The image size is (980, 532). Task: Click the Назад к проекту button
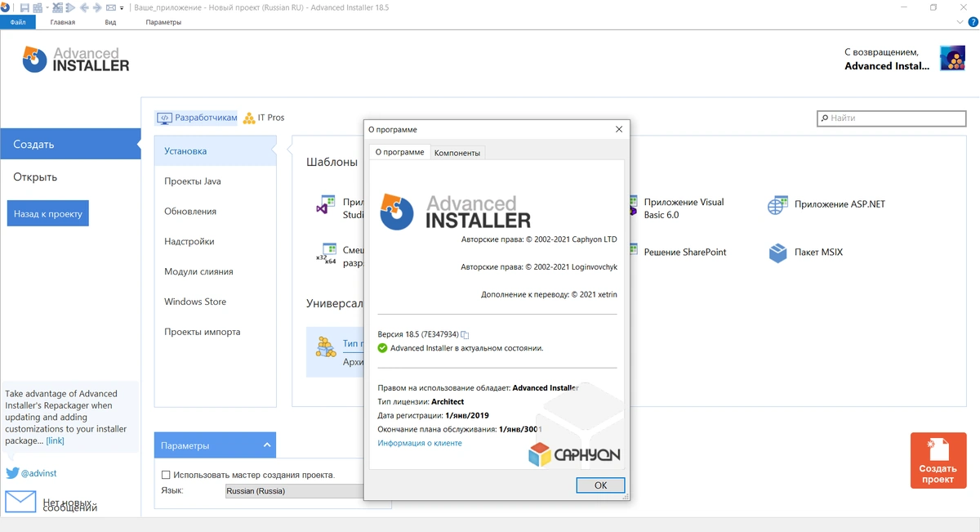pyautogui.click(x=48, y=213)
